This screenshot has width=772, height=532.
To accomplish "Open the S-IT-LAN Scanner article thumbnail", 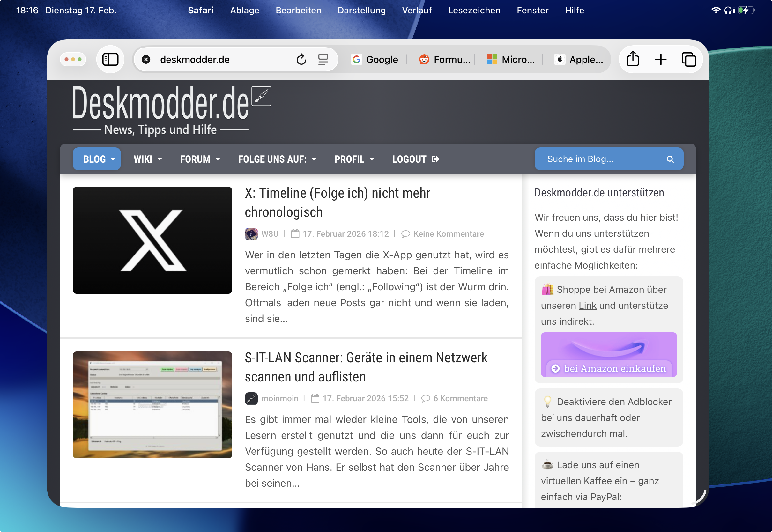I will (152, 405).
